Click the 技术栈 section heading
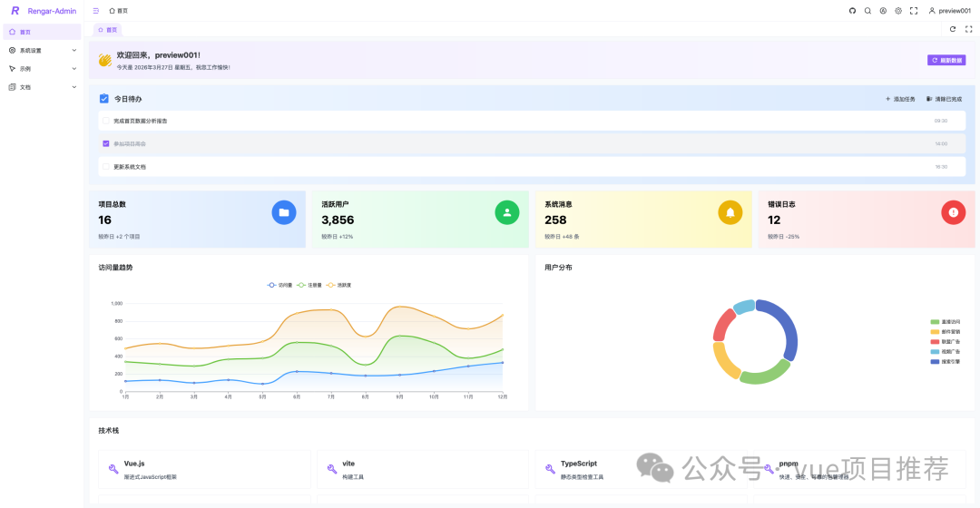This screenshot has height=508, width=980. click(108, 431)
